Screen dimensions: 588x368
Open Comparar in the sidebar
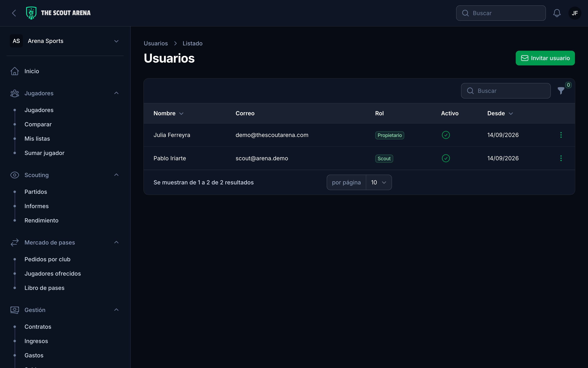(38, 124)
